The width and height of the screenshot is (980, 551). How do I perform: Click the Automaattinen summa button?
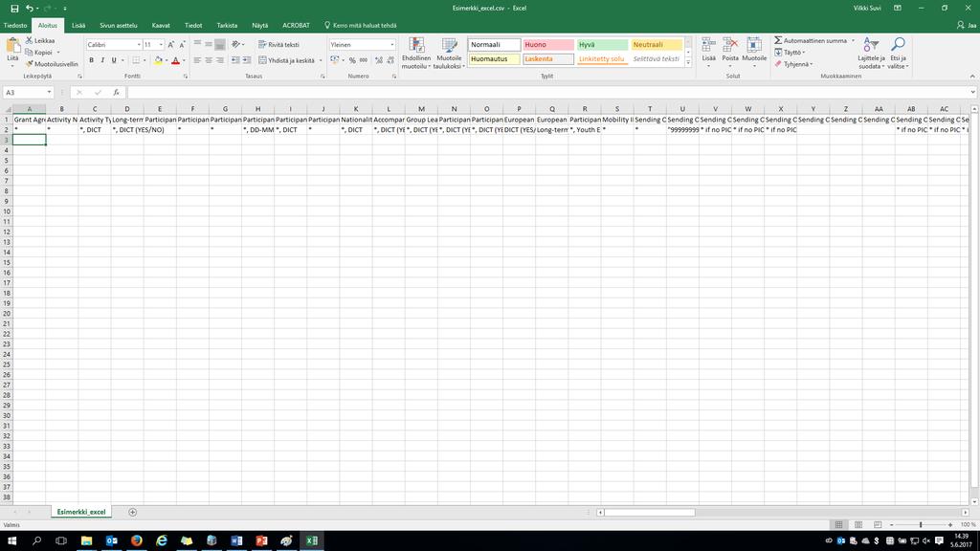pyautogui.click(x=811, y=40)
